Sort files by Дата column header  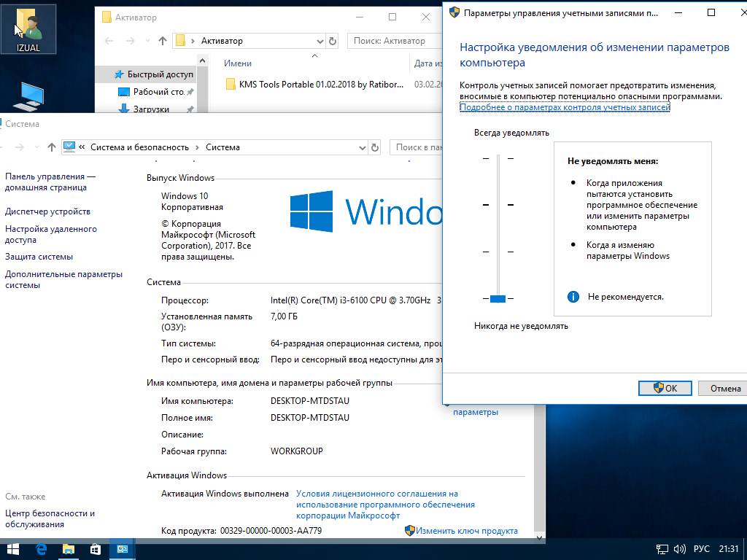click(427, 63)
